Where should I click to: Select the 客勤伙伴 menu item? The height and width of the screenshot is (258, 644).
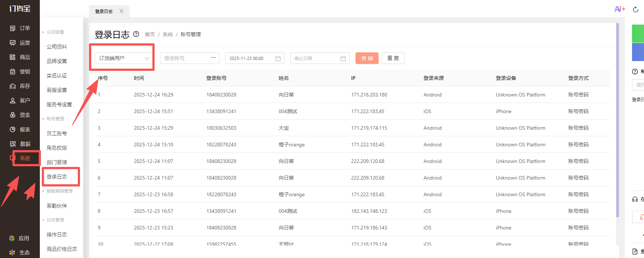click(x=57, y=206)
